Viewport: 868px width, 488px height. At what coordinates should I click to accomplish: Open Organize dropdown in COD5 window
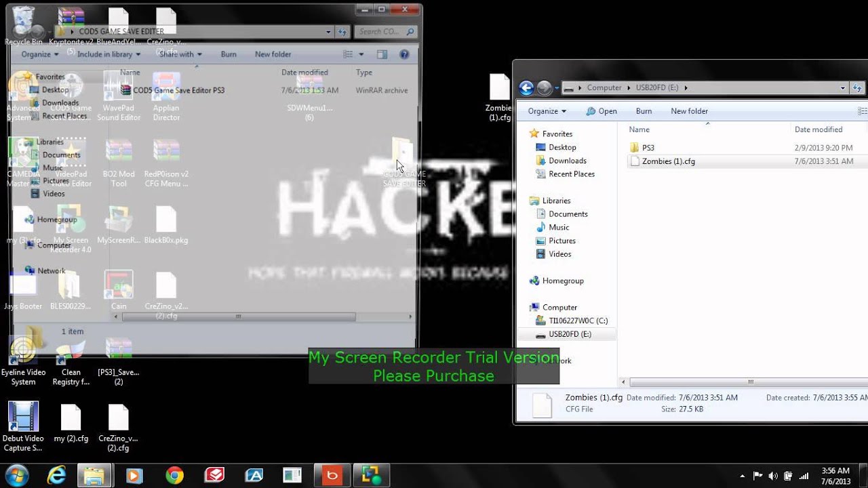(x=40, y=54)
